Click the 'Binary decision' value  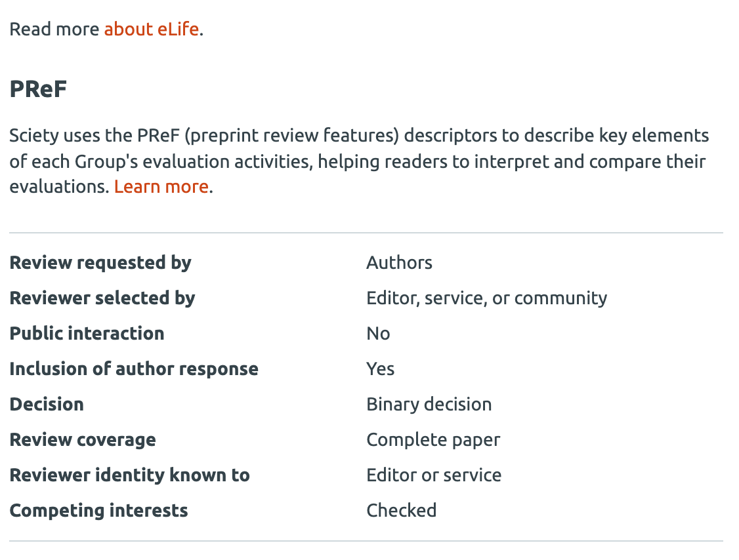click(x=429, y=405)
